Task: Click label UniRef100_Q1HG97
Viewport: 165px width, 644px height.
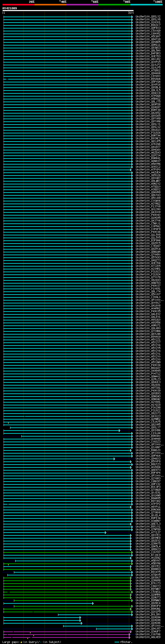Action: pyautogui.click(x=148, y=107)
